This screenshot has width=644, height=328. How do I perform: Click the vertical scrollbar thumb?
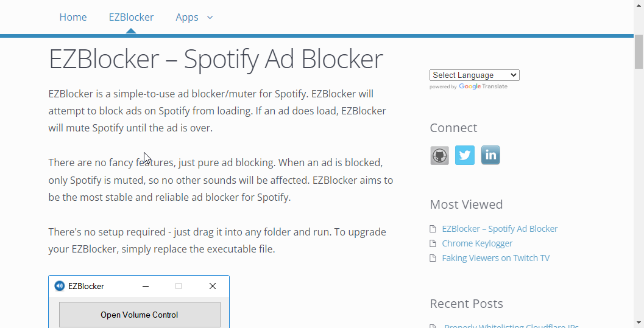click(x=639, y=52)
